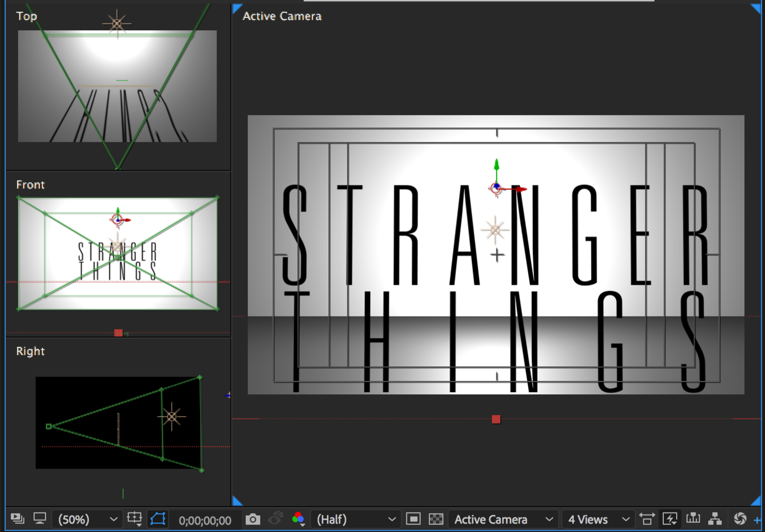The image size is (765, 532).
Task: Click the Primary Viewer monitor icon
Action: click(x=40, y=519)
